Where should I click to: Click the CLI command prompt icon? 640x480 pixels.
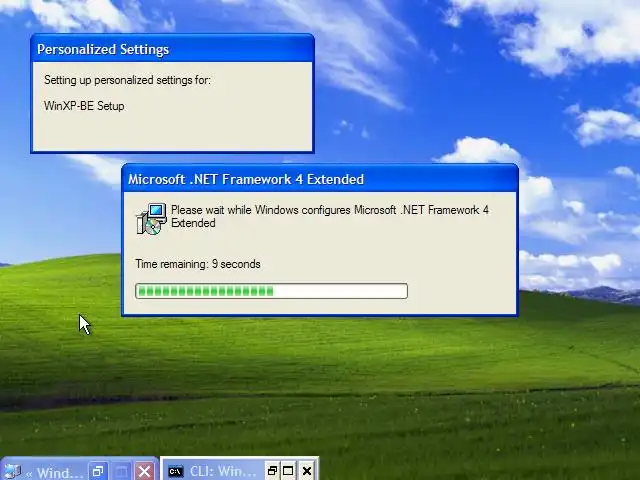(x=176, y=471)
